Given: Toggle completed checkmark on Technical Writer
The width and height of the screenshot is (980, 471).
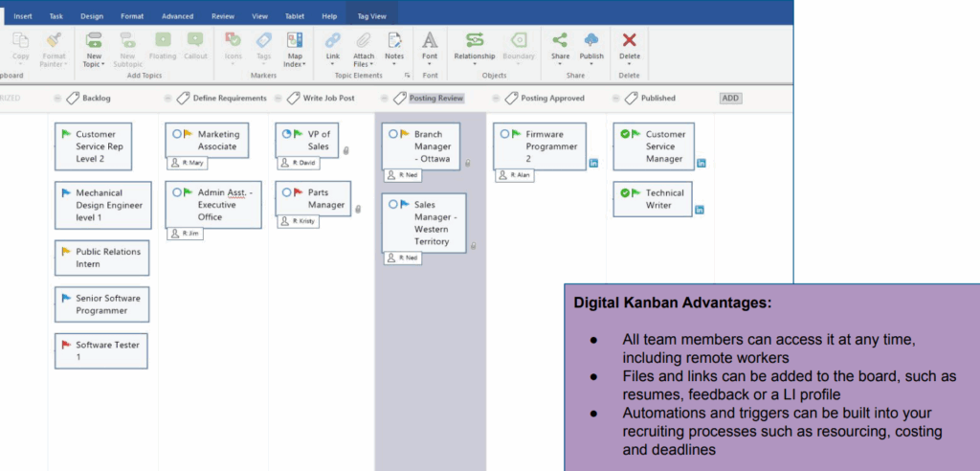Looking at the screenshot, I should point(624,193).
